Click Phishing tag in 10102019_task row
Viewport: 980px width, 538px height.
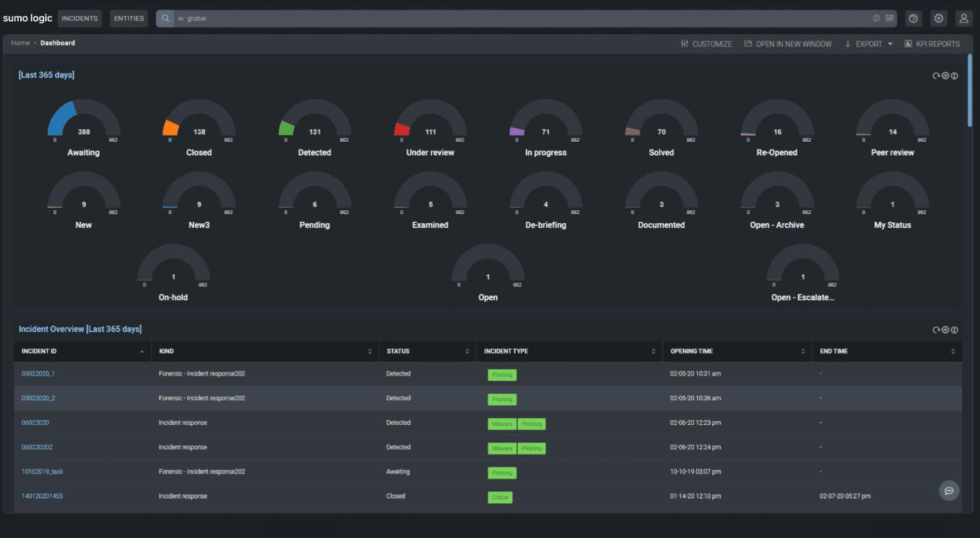(502, 473)
